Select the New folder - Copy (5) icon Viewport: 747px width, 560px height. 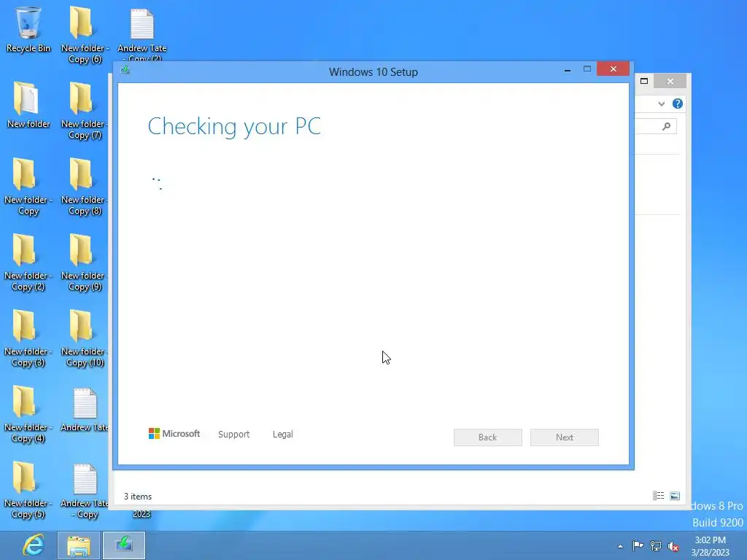click(x=27, y=490)
